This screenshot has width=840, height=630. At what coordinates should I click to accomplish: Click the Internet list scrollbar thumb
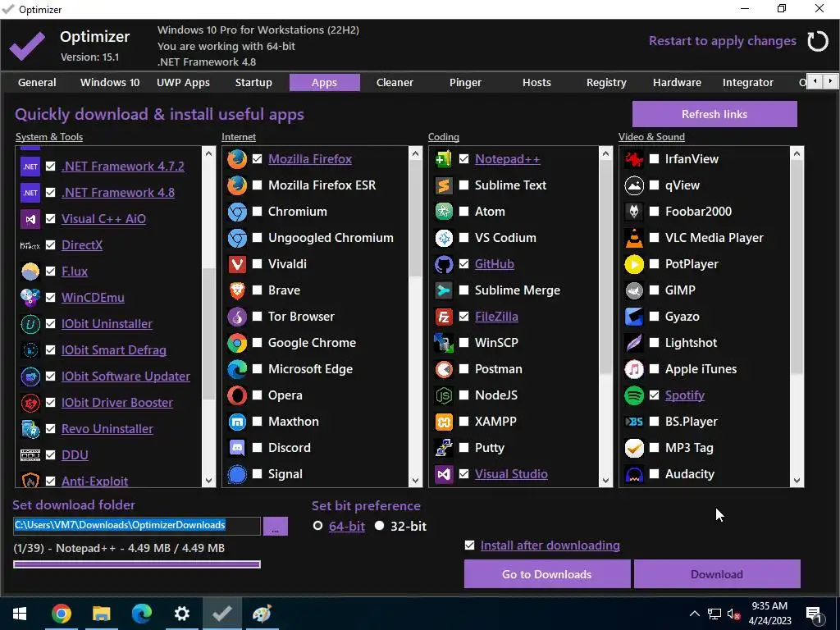(415, 218)
